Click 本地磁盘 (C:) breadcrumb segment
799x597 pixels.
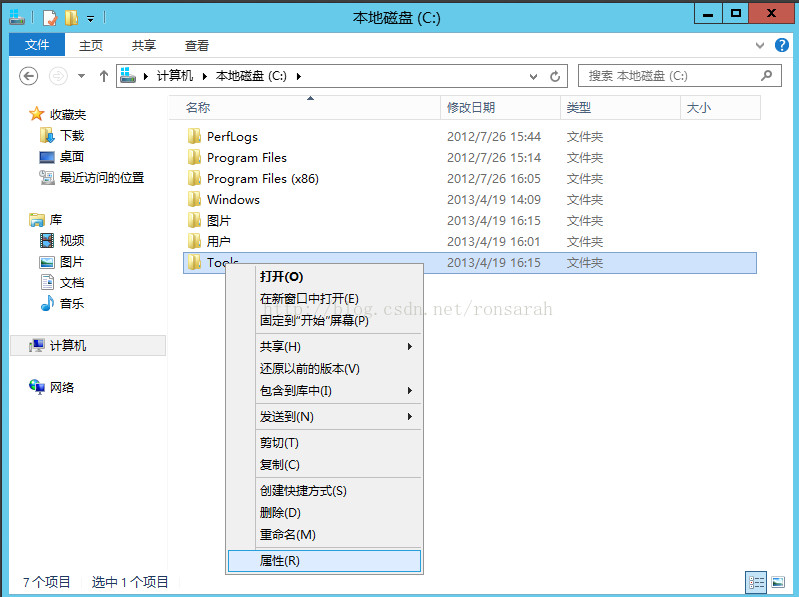click(251, 76)
